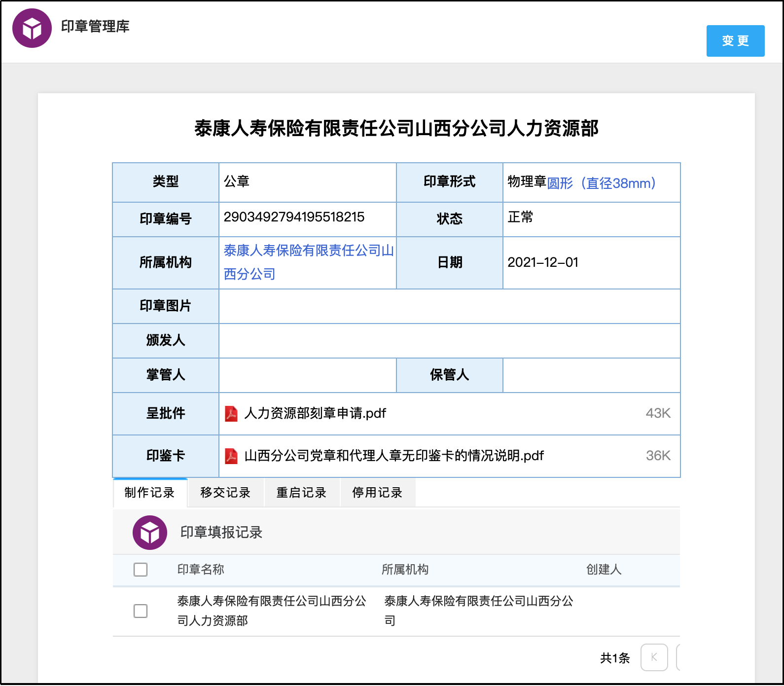Click the first-page pagination arrow button

[x=654, y=657]
